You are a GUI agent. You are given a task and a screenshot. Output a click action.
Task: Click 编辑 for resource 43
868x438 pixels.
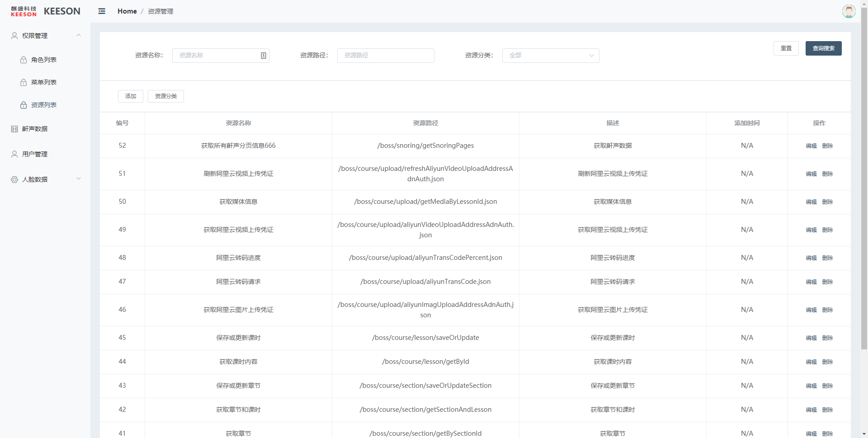[811, 386]
